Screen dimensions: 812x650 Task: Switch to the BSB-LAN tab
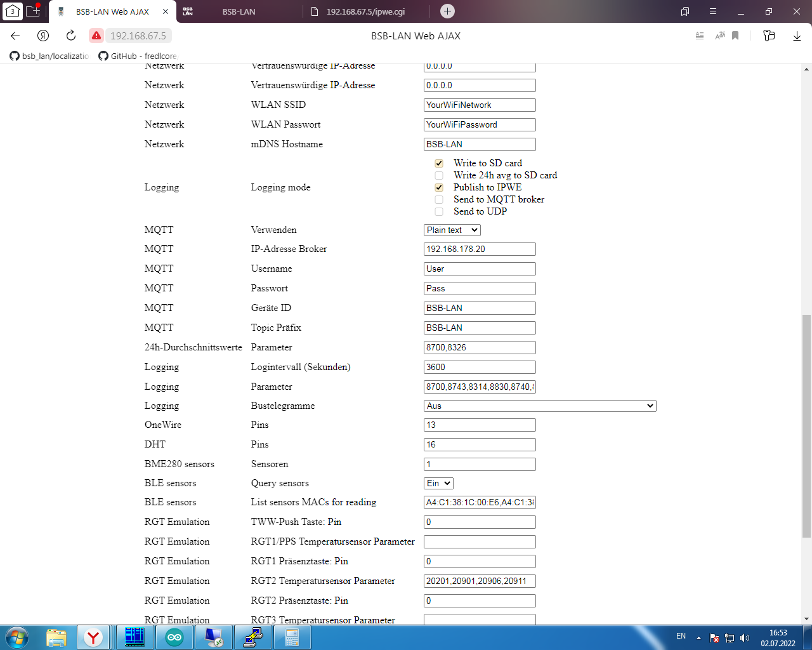[239, 11]
